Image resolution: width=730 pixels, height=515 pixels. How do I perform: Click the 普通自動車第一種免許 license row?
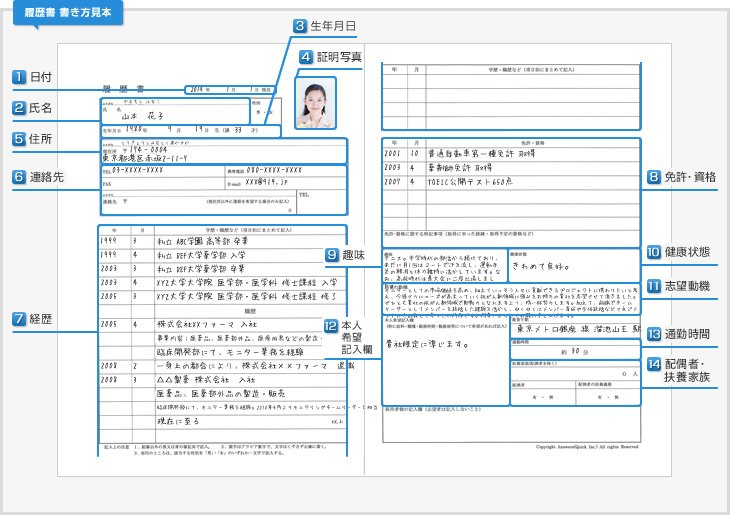[x=510, y=155]
